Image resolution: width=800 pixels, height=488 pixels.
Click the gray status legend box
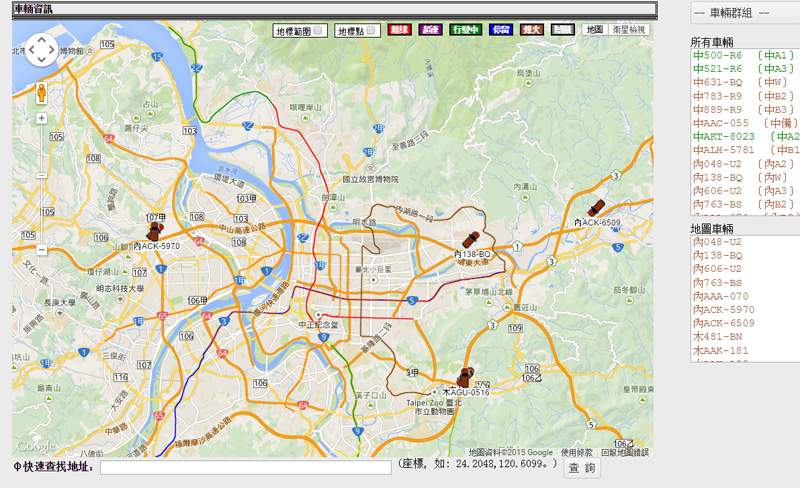563,30
